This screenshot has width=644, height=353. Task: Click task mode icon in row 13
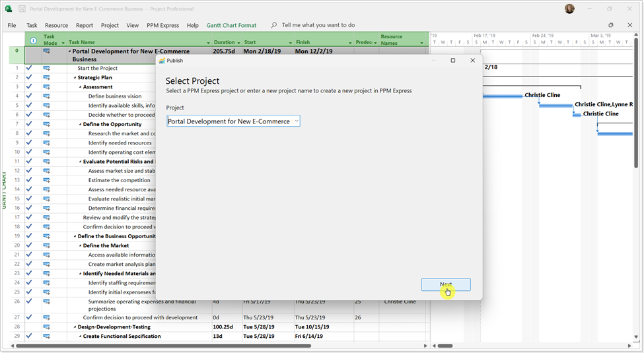tap(46, 179)
